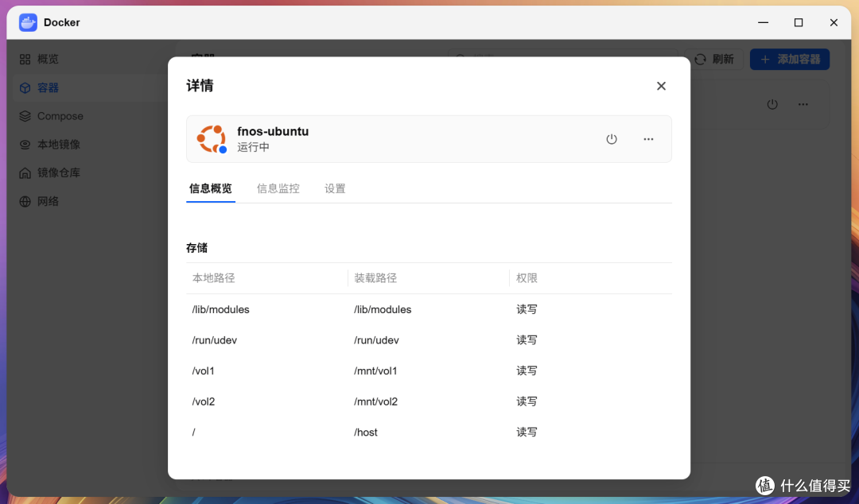Click the fnos-ubuntu container name
Image resolution: width=859 pixels, height=504 pixels.
click(273, 131)
